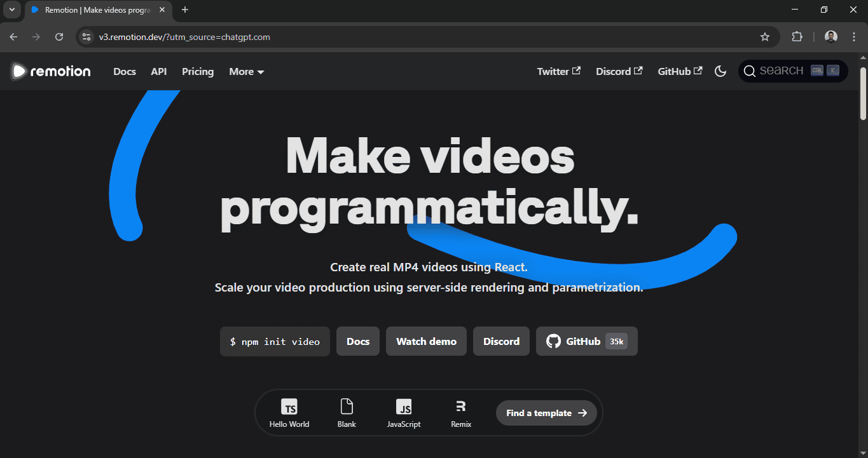Click Find a template button
The width and height of the screenshot is (868, 458).
click(x=546, y=413)
